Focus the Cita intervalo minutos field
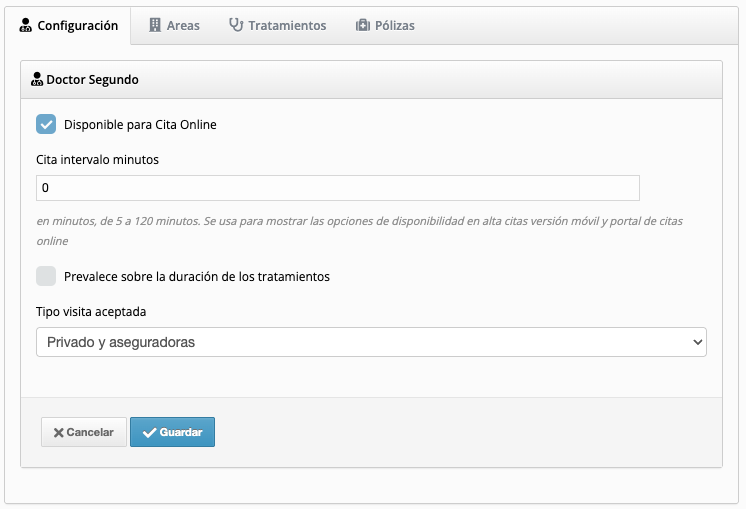The image size is (746, 509). point(338,188)
